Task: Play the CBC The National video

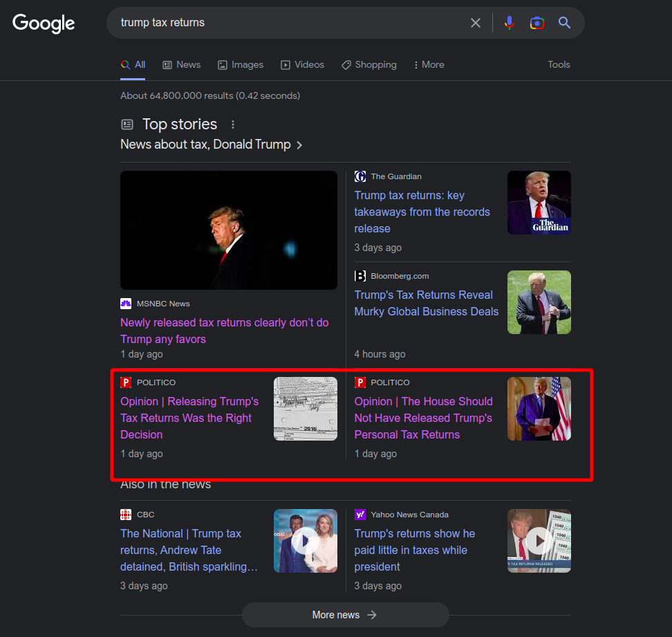Action: coord(305,541)
